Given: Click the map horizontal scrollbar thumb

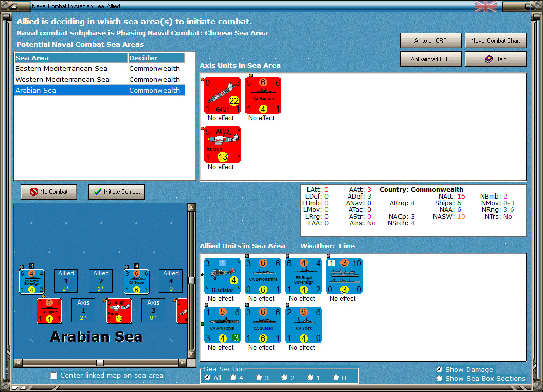Looking at the screenshot, I should pyautogui.click(x=100, y=363).
